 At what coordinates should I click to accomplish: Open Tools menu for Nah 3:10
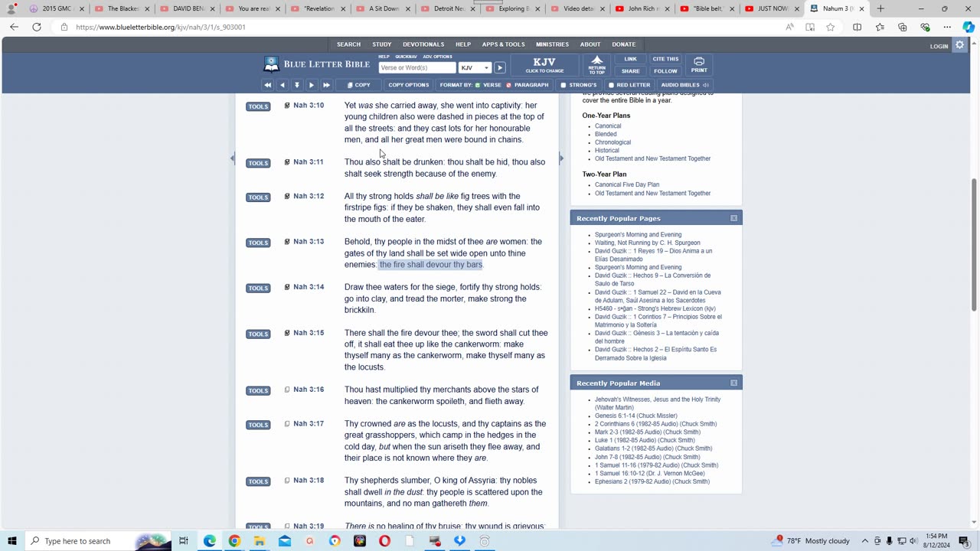tap(258, 106)
